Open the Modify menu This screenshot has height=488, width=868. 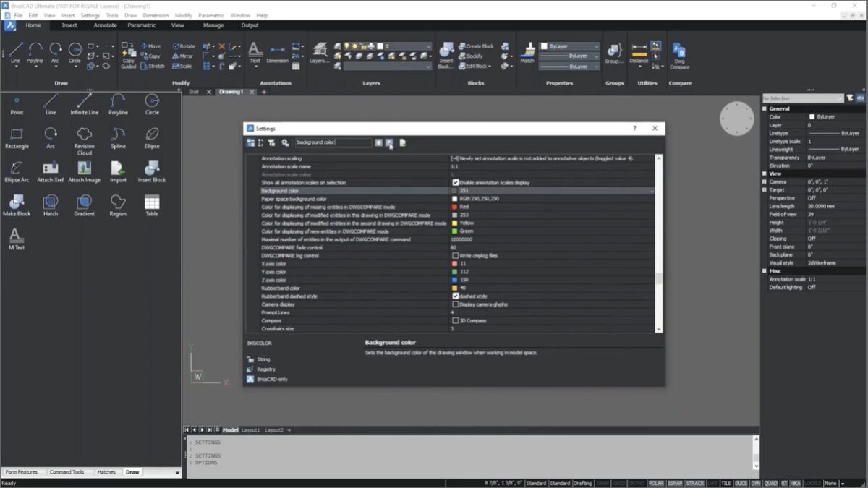[184, 15]
